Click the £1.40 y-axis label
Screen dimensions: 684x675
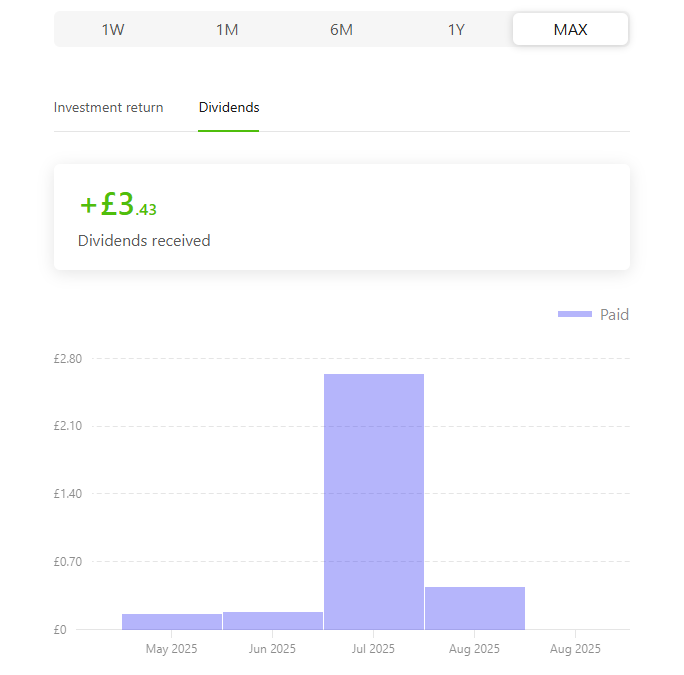pos(68,493)
